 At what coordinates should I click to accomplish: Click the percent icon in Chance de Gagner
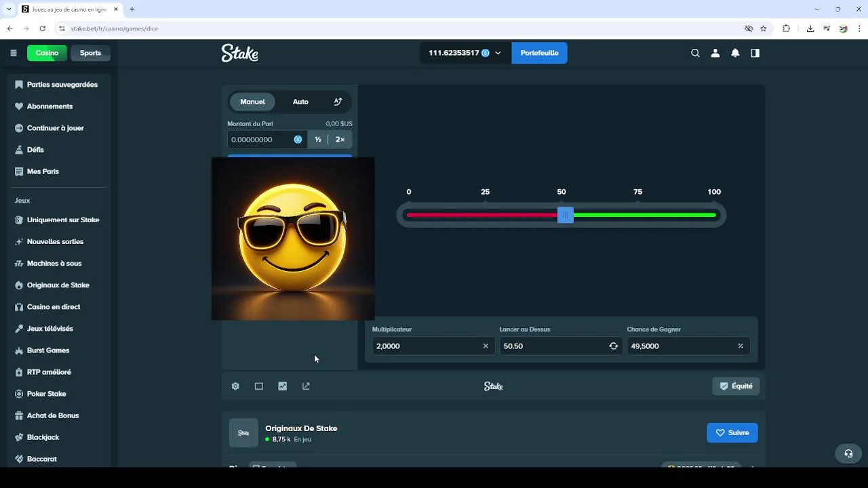741,346
